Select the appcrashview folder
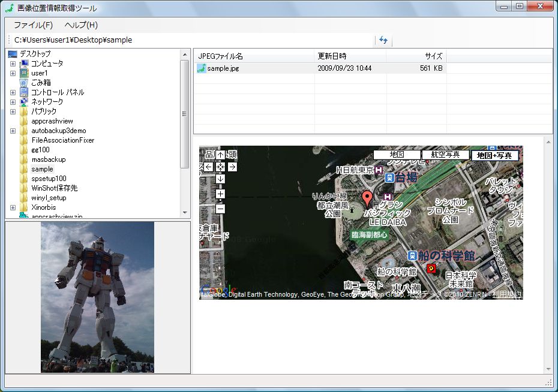Image resolution: width=558 pixels, height=392 pixels. coord(52,121)
